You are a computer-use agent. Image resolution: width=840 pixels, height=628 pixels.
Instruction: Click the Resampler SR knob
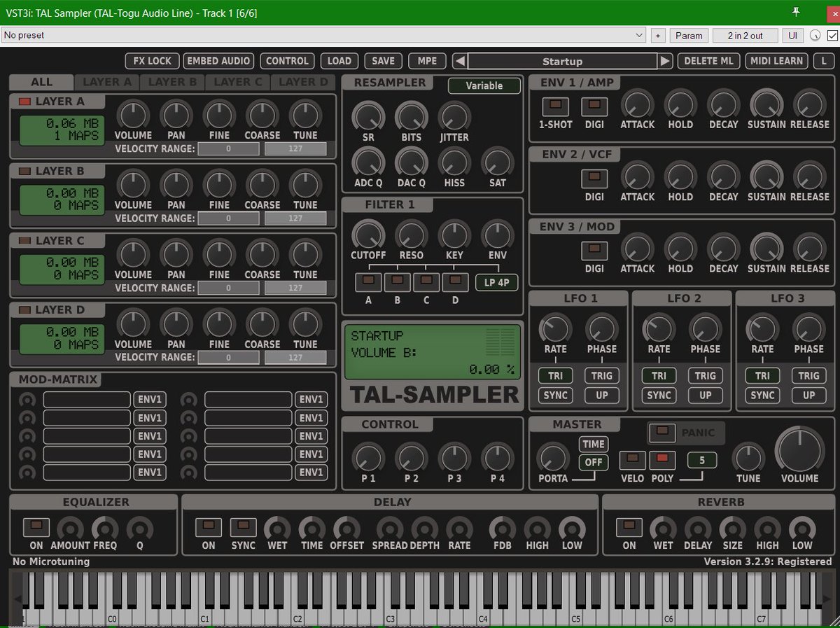click(x=368, y=116)
